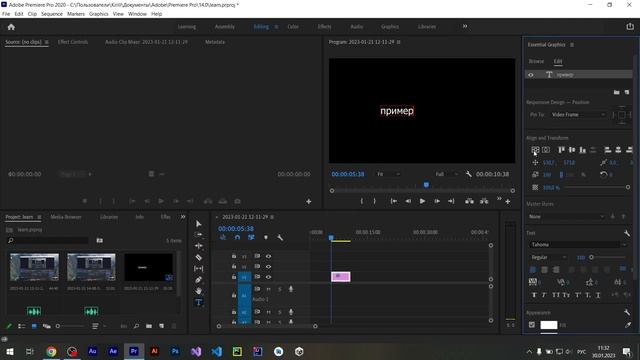640x360 pixels.
Task: Open the Effect Controls tab
Action: pos(73,42)
